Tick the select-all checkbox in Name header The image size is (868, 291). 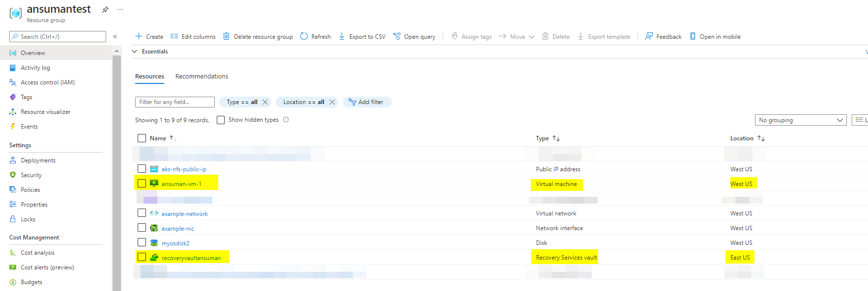[142, 138]
